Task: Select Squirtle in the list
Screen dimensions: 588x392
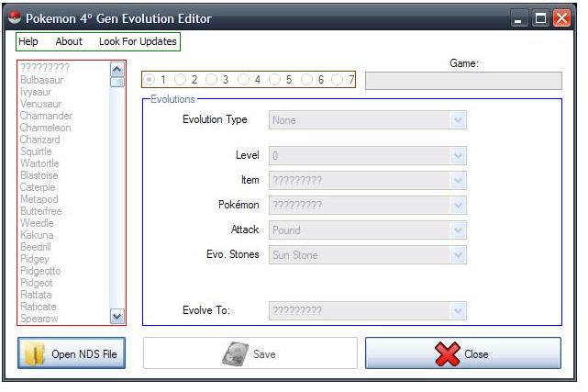Action: coord(36,151)
